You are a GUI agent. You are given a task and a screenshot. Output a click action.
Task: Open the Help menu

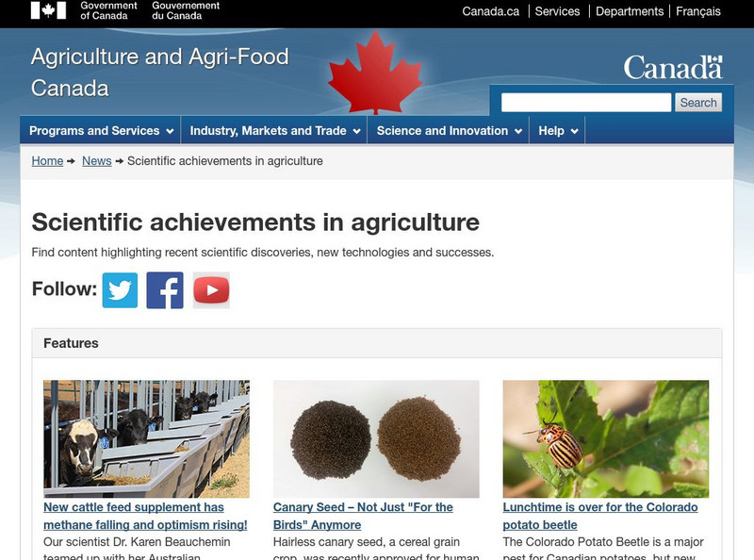[x=558, y=131]
